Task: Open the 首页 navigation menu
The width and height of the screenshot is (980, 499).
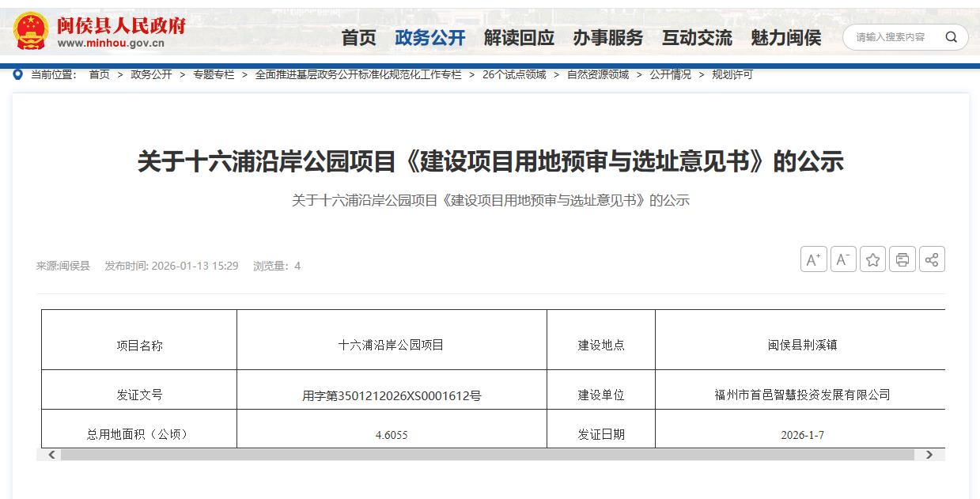Action: pyautogui.click(x=358, y=38)
